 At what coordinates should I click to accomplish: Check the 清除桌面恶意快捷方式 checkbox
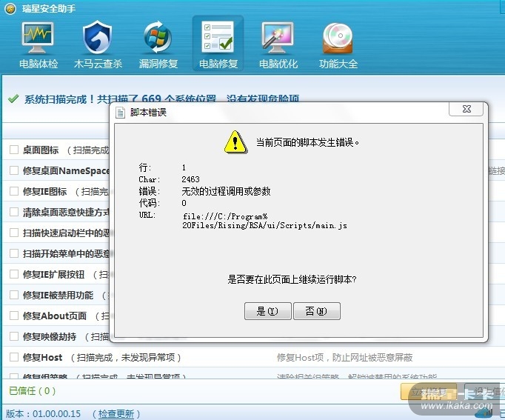click(14, 212)
